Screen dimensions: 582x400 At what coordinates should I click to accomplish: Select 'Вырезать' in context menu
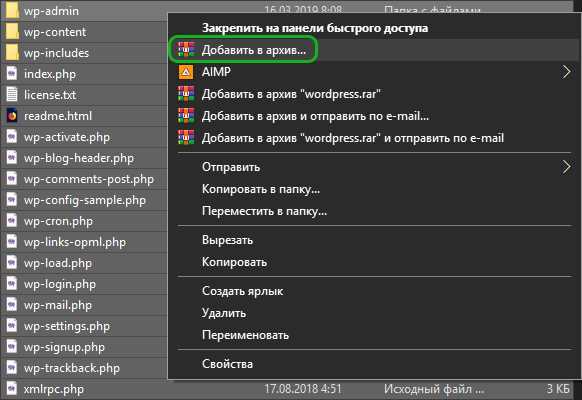227,240
